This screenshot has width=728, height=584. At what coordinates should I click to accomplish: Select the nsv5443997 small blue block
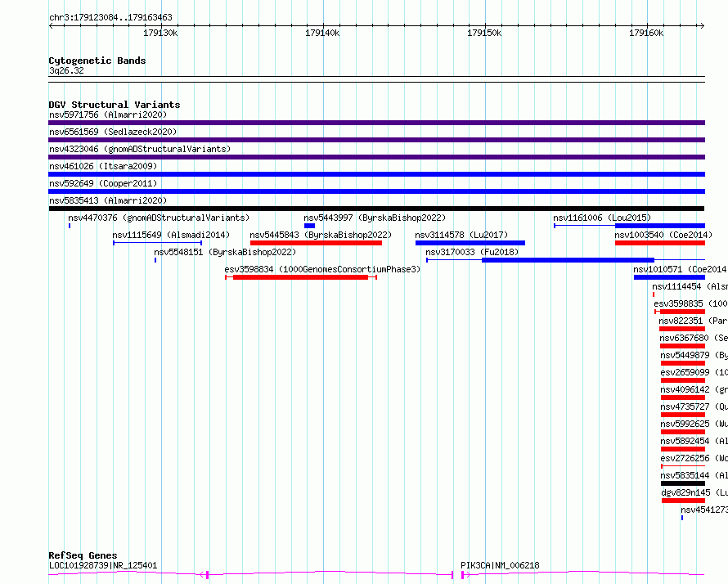(x=310, y=226)
